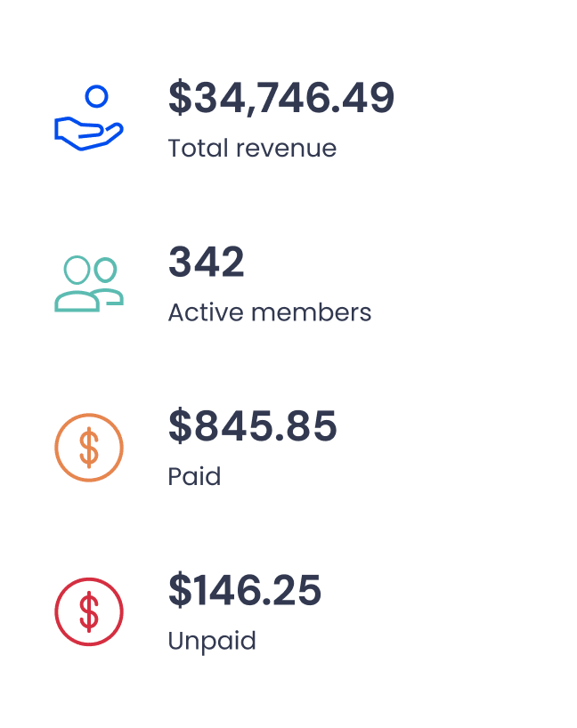Click the red circled dollar sign icon
Image resolution: width=577 pixels, height=728 pixels.
point(89,611)
